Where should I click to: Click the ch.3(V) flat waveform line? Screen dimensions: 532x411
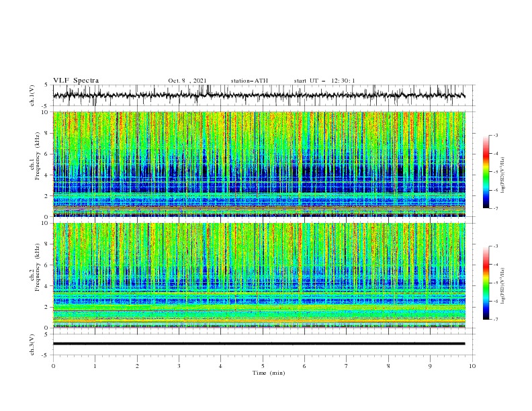[259, 344]
